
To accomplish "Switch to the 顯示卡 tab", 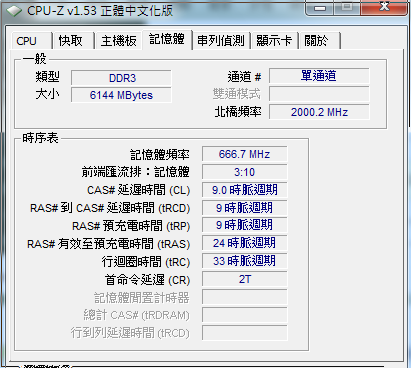I will pos(274,41).
